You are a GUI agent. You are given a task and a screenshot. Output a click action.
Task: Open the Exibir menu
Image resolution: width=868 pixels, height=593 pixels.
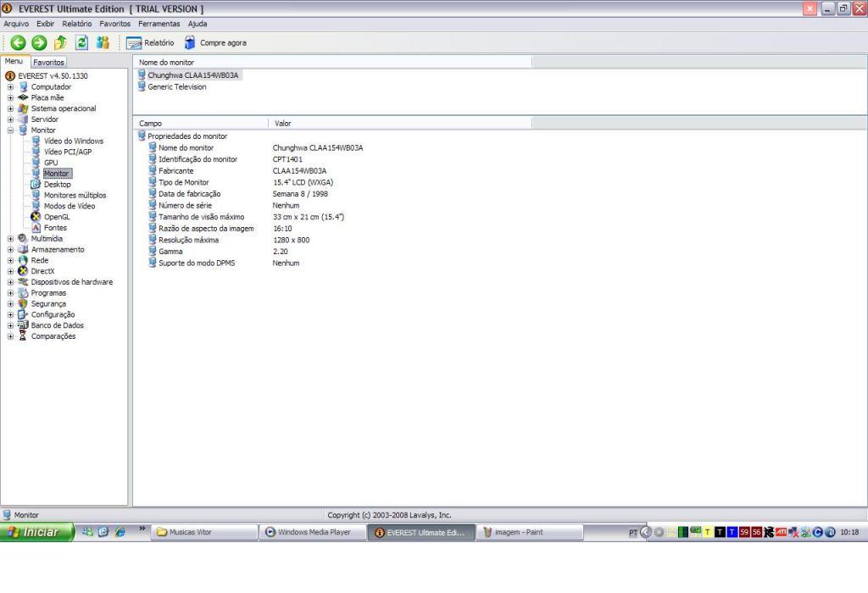point(46,24)
